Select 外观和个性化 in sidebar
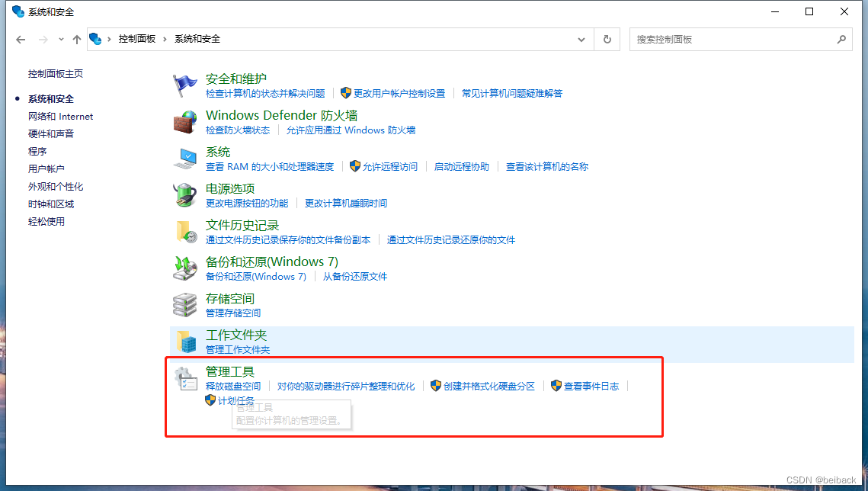The height and width of the screenshot is (491, 868). (x=56, y=187)
